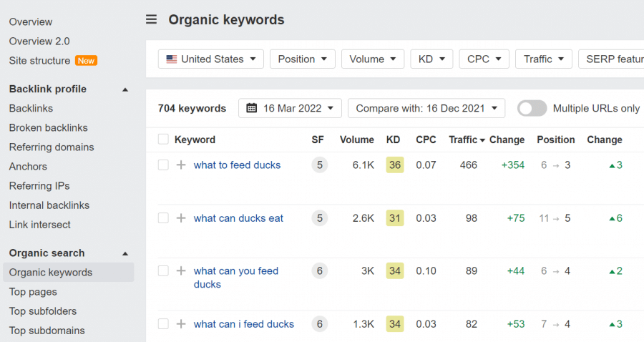
Task: Go to Top subfolders in the sidebar
Action: (43, 311)
